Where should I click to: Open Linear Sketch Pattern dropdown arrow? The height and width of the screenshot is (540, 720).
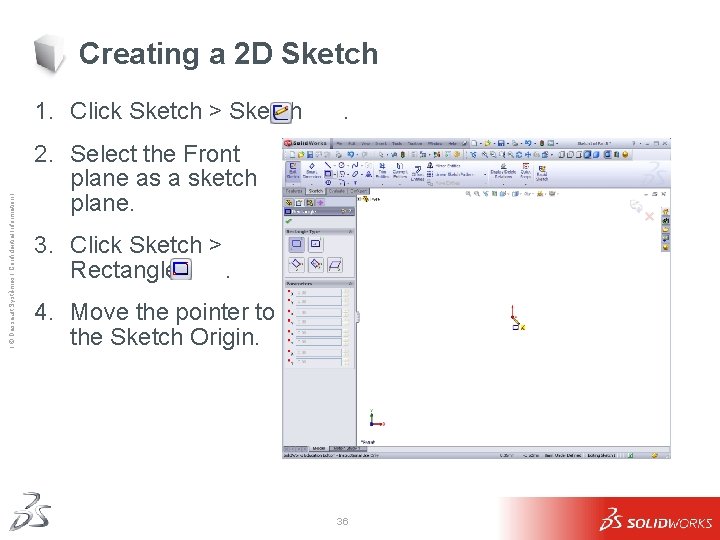pos(485,174)
